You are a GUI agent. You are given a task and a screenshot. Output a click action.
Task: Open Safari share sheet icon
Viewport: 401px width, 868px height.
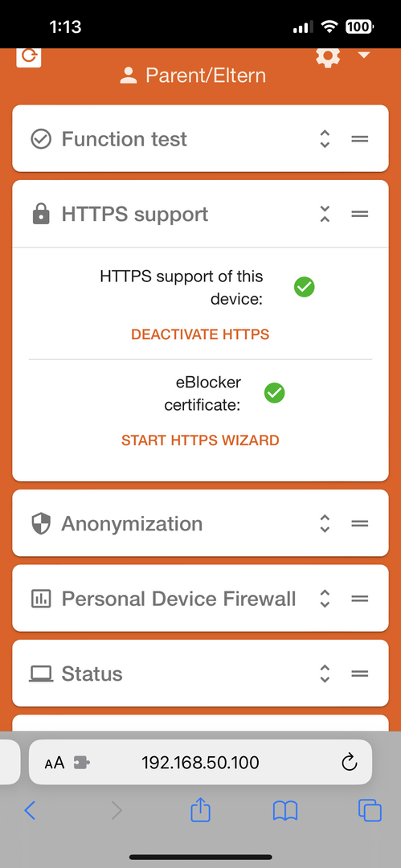tap(201, 811)
